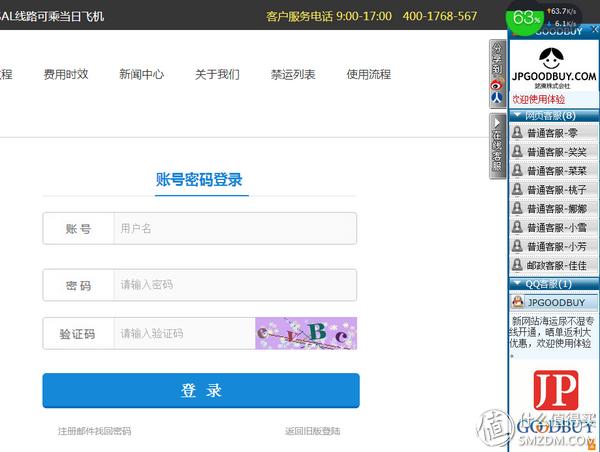Collapse the QQ客服(1) section

tap(553, 284)
